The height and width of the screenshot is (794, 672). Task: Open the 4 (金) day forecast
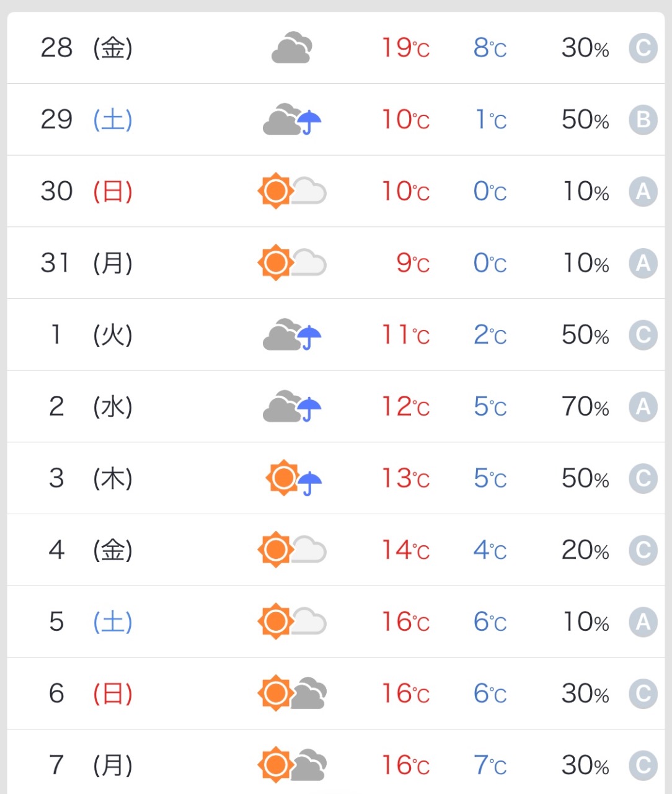pos(336,550)
